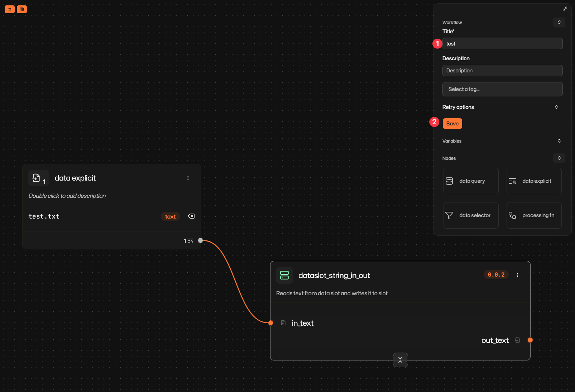
Task: Collapse the panel with the shrink arrows icon
Action: tap(565, 8)
